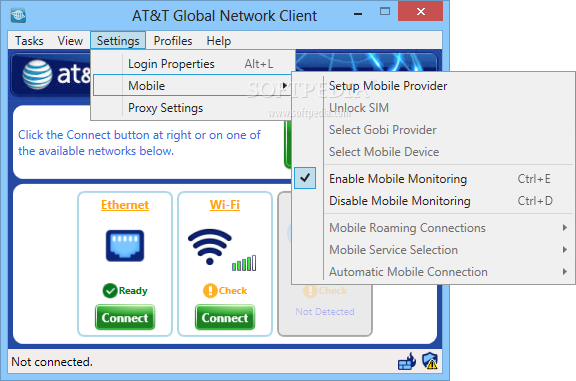Click the green Ready checkmark icon
This screenshot has width=576, height=381.
pos(110,291)
